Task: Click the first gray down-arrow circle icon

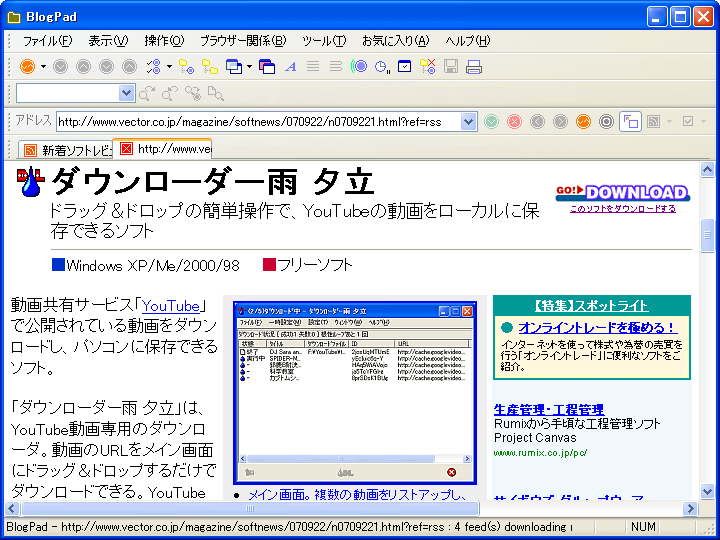Action: point(60,67)
